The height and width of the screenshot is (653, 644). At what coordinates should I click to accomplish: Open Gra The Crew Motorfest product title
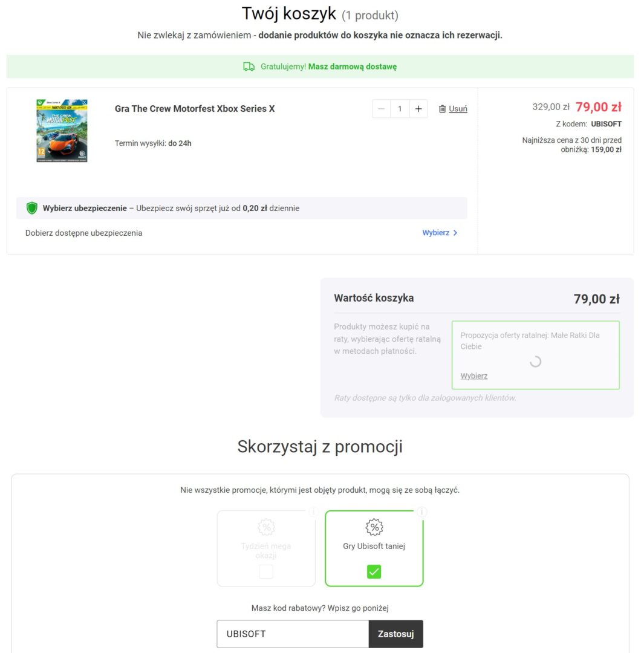[195, 109]
